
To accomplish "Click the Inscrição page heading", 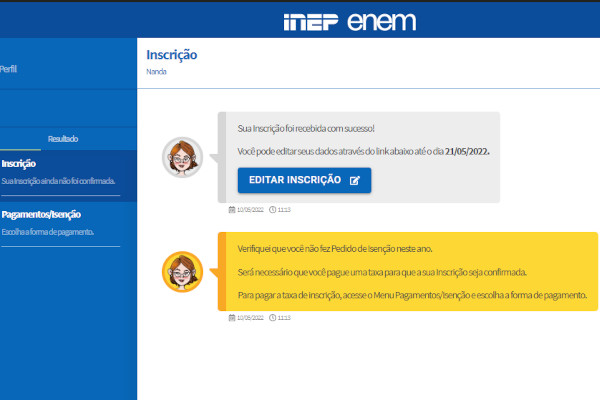I will tap(171, 55).
